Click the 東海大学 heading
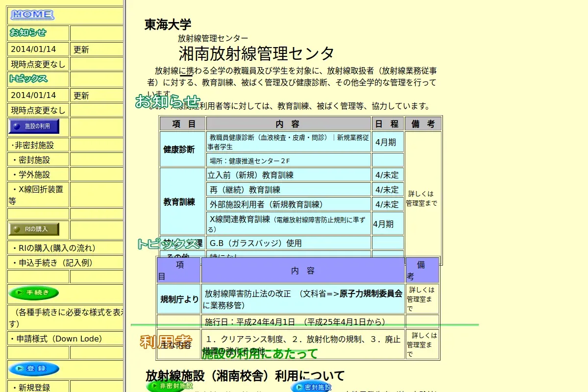 pyautogui.click(x=168, y=24)
